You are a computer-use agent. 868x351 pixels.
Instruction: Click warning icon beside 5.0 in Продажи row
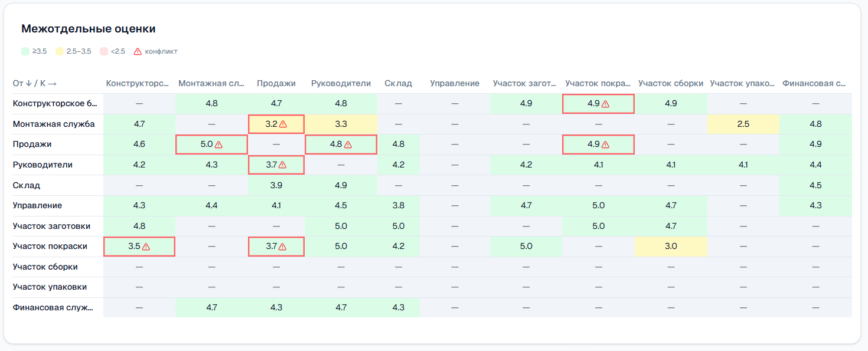(218, 145)
